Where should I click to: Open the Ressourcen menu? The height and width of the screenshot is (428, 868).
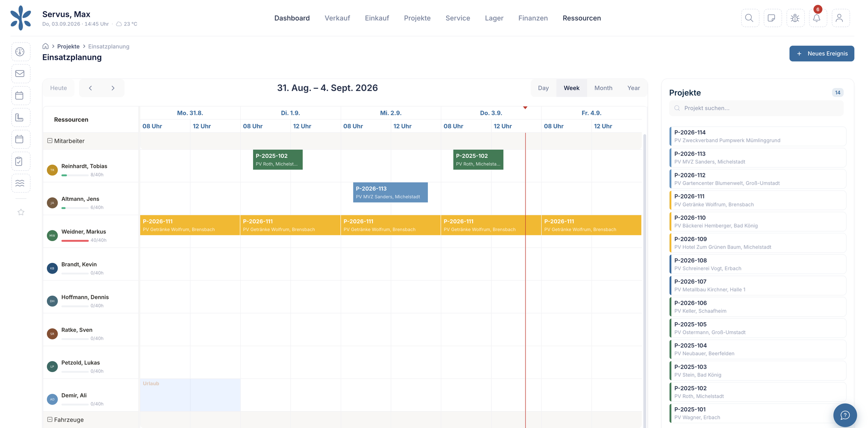point(582,18)
